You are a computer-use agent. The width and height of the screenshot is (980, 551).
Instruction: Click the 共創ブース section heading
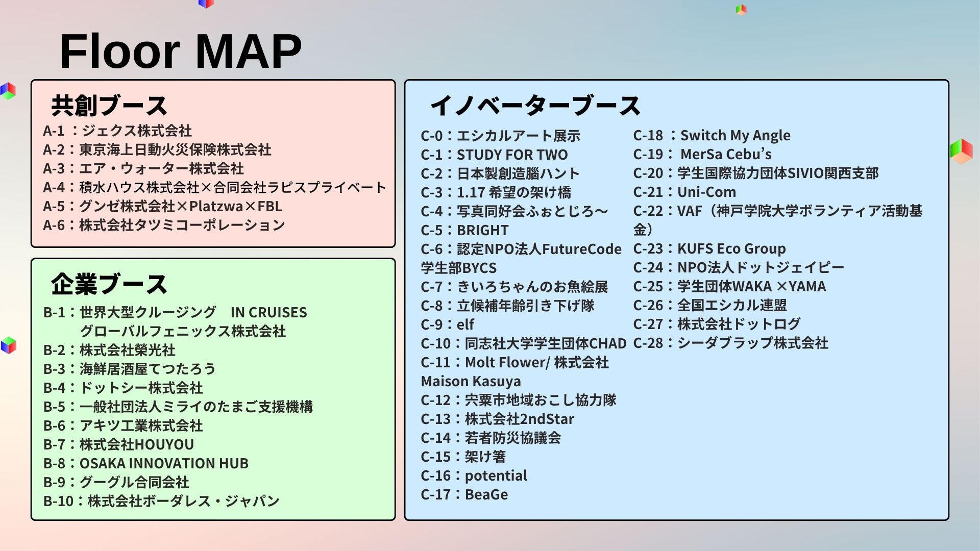tap(109, 106)
